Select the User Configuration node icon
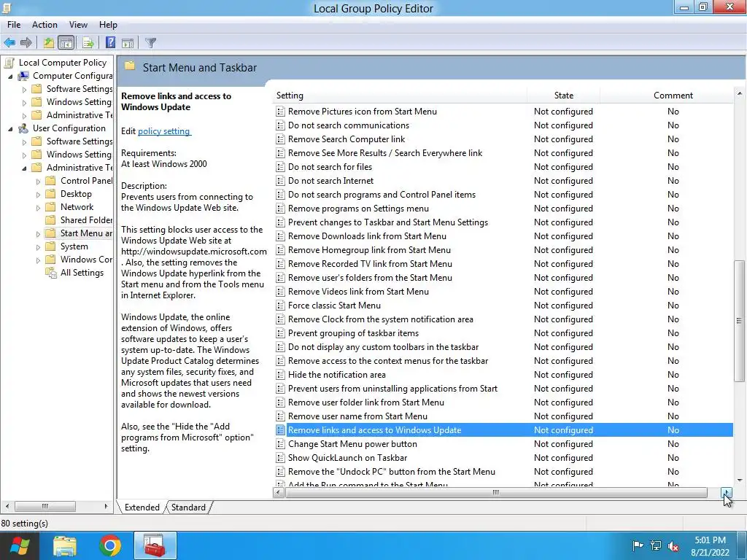This screenshot has width=747, height=560. [23, 128]
